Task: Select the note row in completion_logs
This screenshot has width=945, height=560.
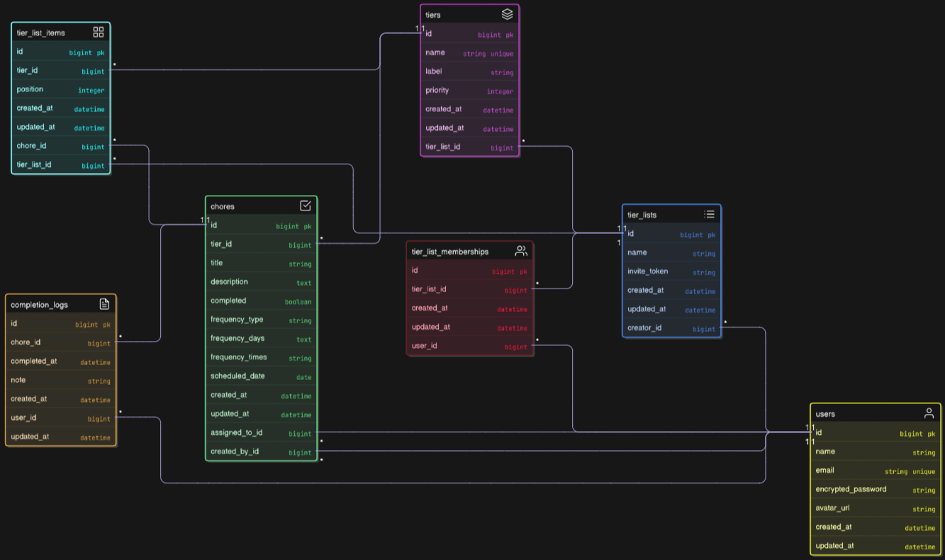Action: (61, 381)
